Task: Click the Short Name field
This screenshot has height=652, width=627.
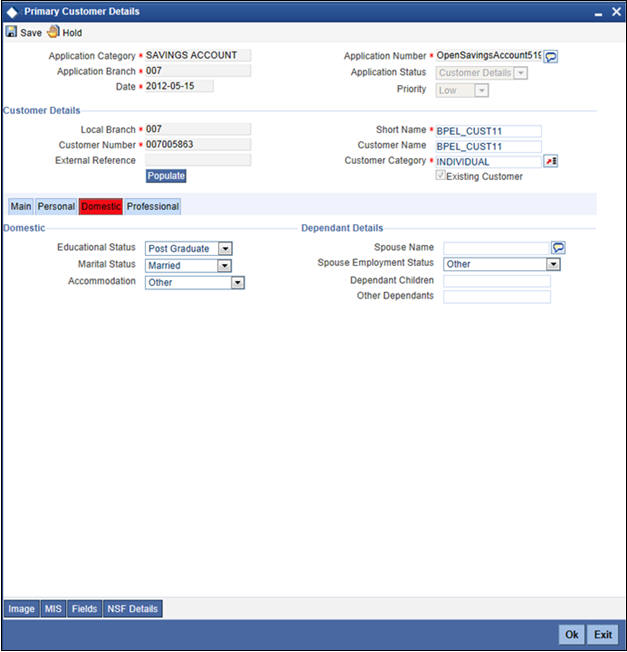Action: (489, 131)
